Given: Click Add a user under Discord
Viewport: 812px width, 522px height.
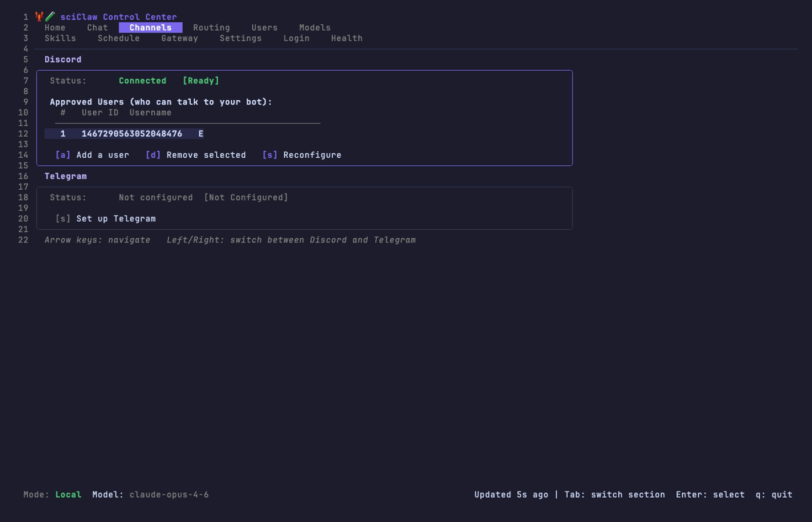Looking at the screenshot, I should click(x=92, y=155).
